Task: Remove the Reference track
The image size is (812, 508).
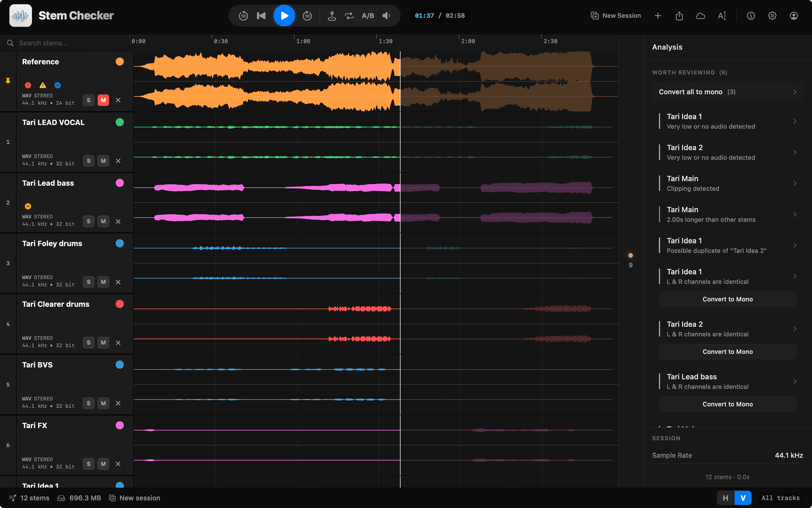Action: point(118,100)
